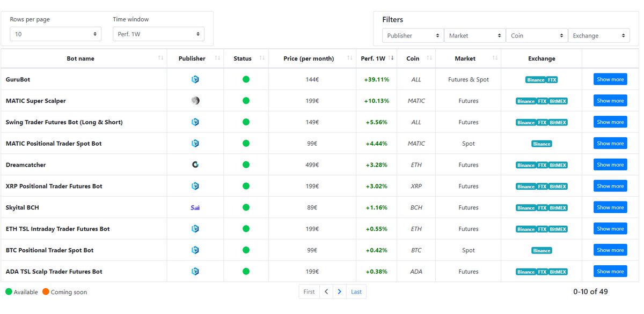Go to previous page chevron
The height and width of the screenshot is (314, 644).
(x=326, y=291)
